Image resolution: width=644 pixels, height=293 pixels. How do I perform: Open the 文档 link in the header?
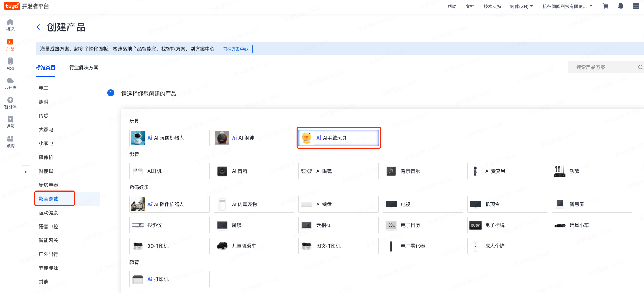(470, 6)
